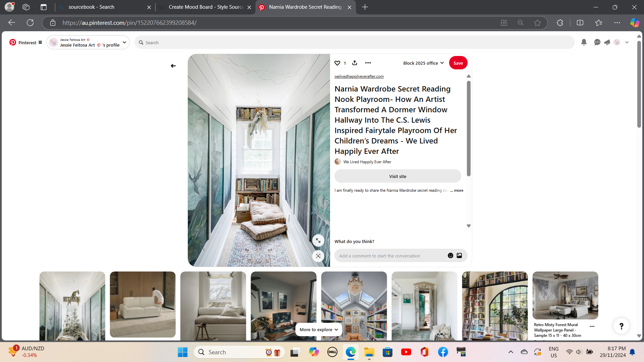Click the visual search lens icon on image
Screen dimensions: 644x362
(318, 256)
